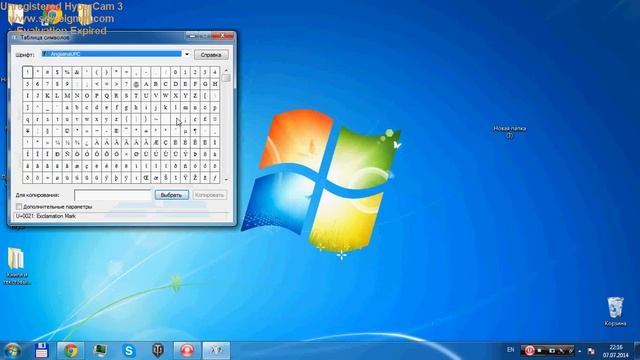Click the Копировать copy button

pyautogui.click(x=209, y=195)
